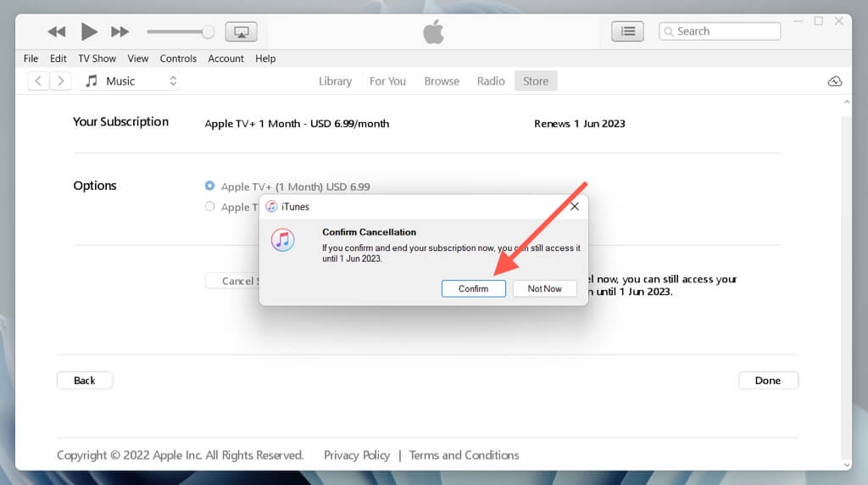Click the Cancel Subscription button behind dialog

point(232,281)
